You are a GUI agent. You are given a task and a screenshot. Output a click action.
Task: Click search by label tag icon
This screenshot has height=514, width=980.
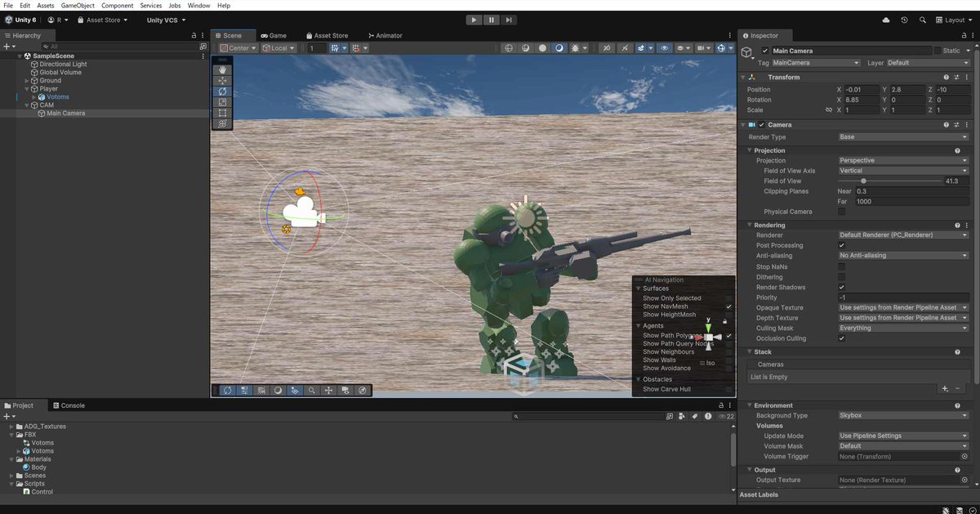pyautogui.click(x=694, y=417)
